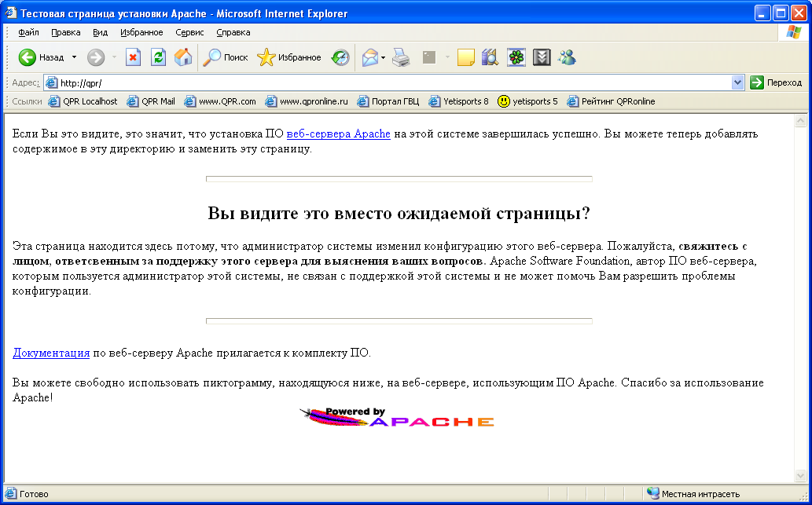Click the Refresh page icon

tap(158, 57)
